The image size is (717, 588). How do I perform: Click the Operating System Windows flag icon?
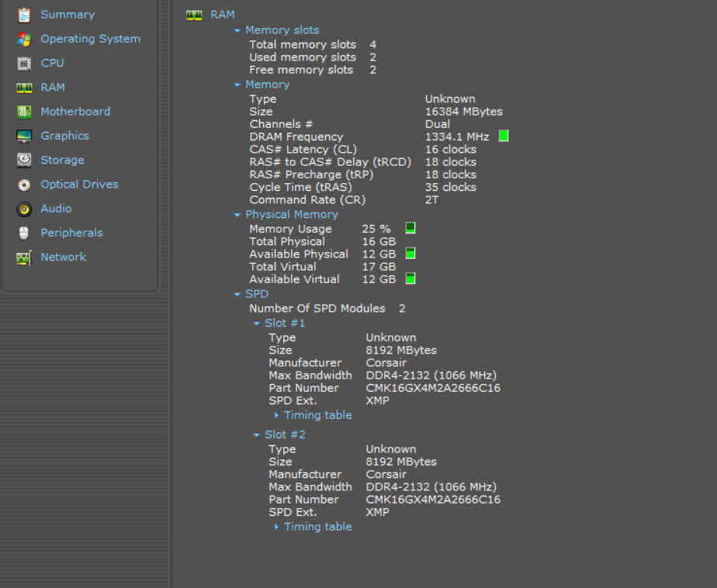[24, 40]
